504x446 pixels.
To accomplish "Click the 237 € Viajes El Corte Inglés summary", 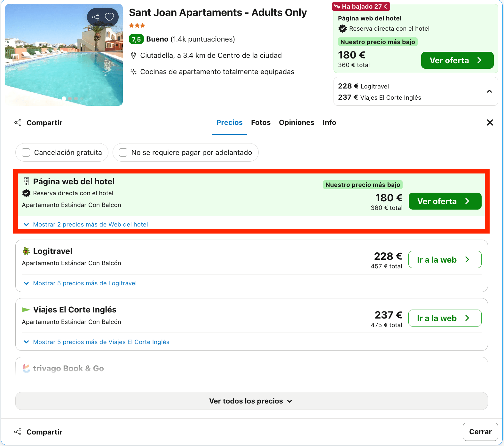I will coord(380,97).
